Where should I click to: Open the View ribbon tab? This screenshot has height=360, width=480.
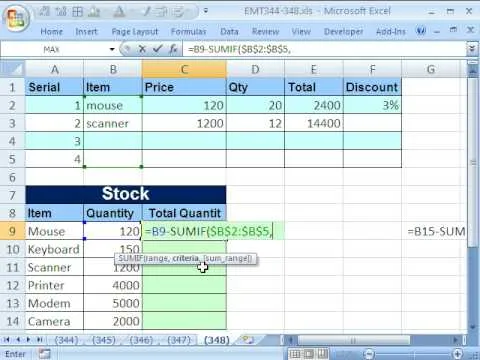coord(301,32)
